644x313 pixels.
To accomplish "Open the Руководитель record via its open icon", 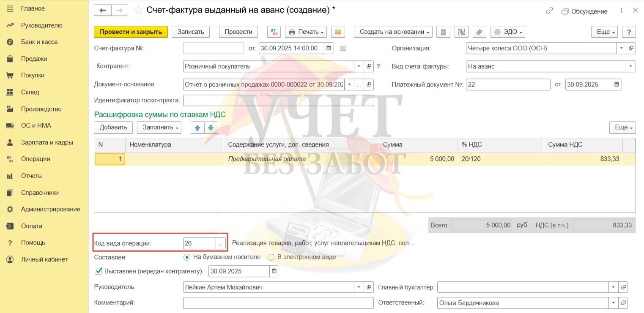I will click(x=369, y=287).
